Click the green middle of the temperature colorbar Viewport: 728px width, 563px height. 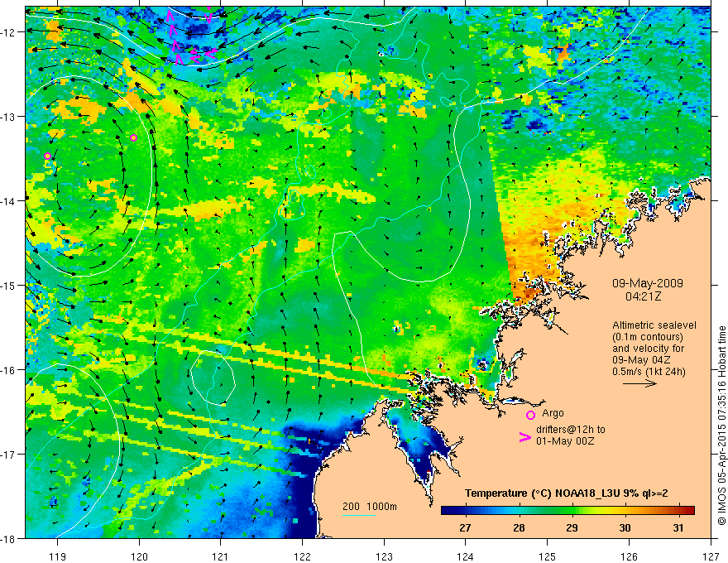point(568,510)
